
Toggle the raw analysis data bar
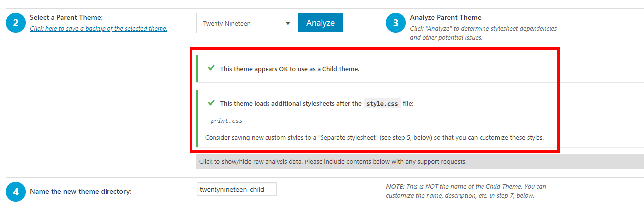click(x=420, y=161)
